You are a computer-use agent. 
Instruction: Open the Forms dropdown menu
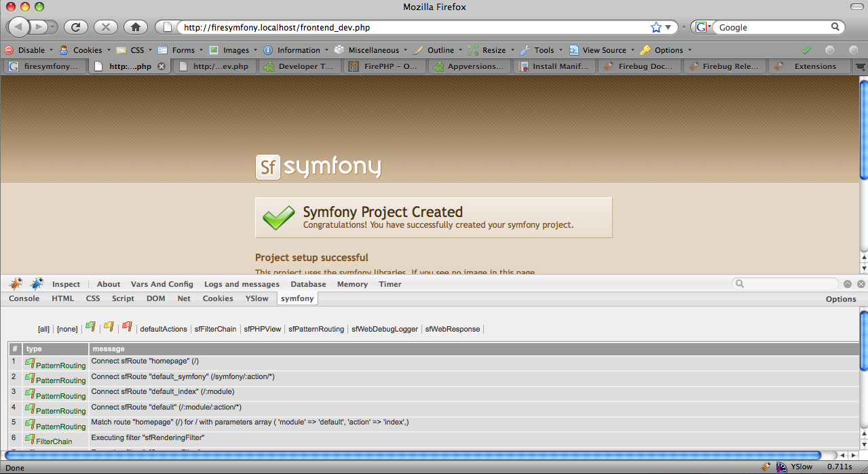click(180, 50)
